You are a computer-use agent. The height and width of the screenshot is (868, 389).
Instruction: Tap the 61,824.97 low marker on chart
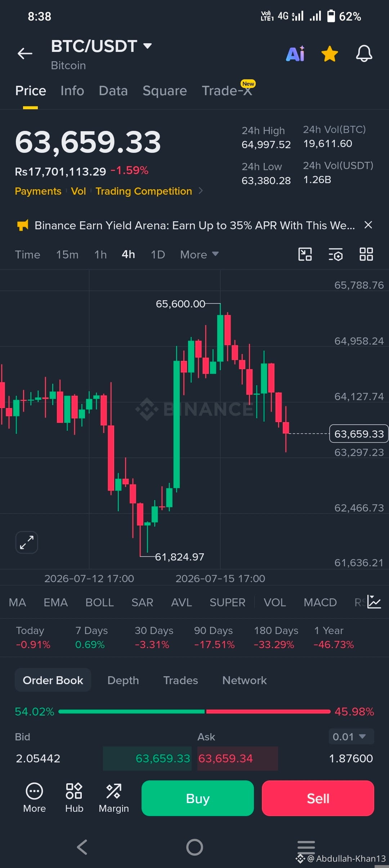point(179,557)
